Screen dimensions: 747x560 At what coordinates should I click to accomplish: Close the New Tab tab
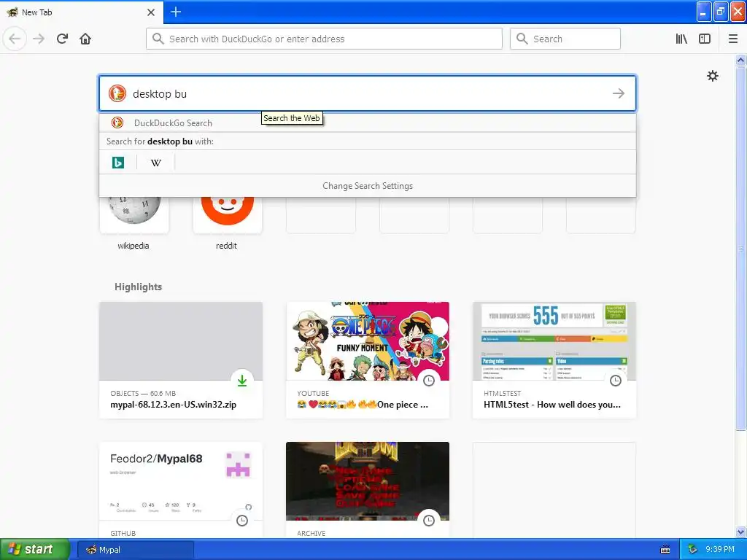click(151, 12)
